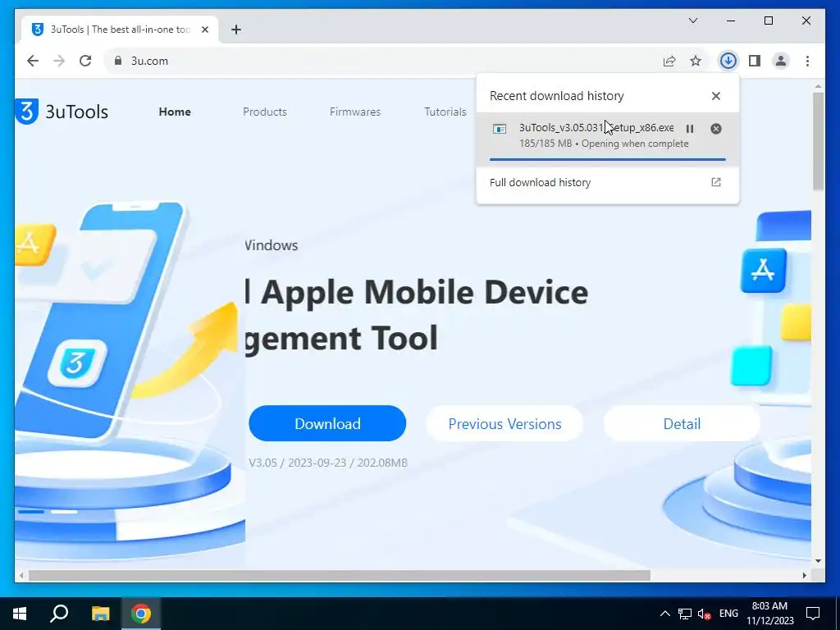
Task: Reload the 3u.com page
Action: [x=85, y=61]
